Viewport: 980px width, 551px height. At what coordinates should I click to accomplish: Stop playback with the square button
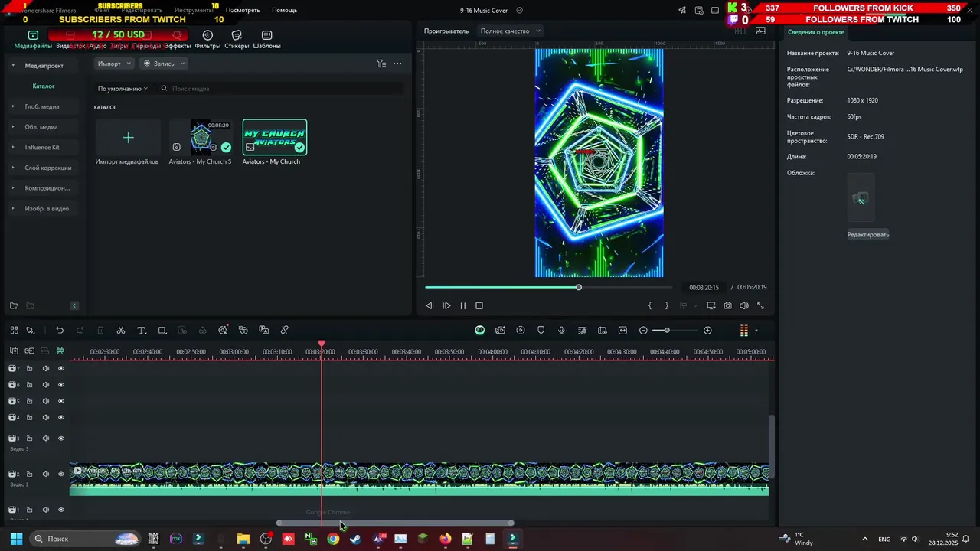pos(479,305)
